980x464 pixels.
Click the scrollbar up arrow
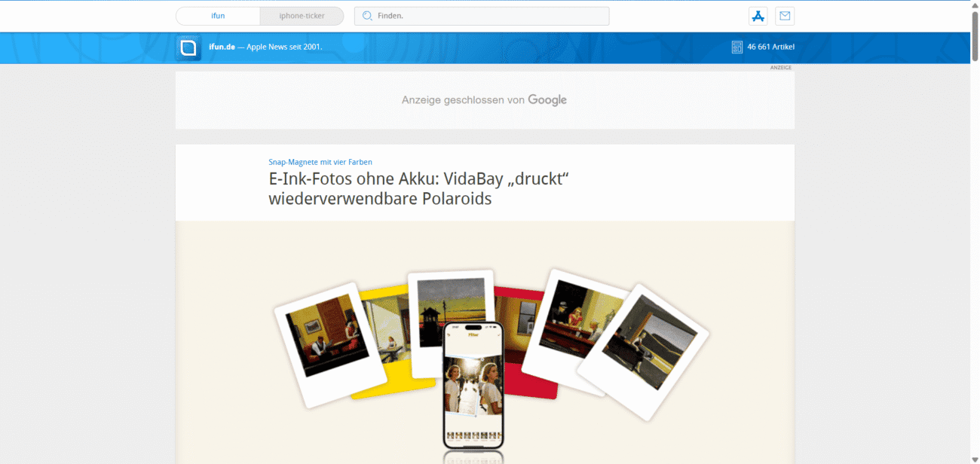[975, 5]
